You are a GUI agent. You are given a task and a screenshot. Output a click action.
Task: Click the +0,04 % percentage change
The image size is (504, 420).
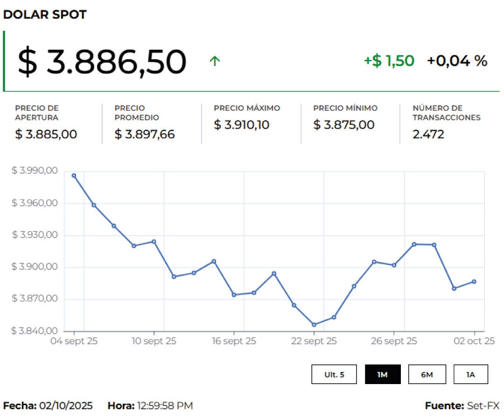click(x=457, y=61)
